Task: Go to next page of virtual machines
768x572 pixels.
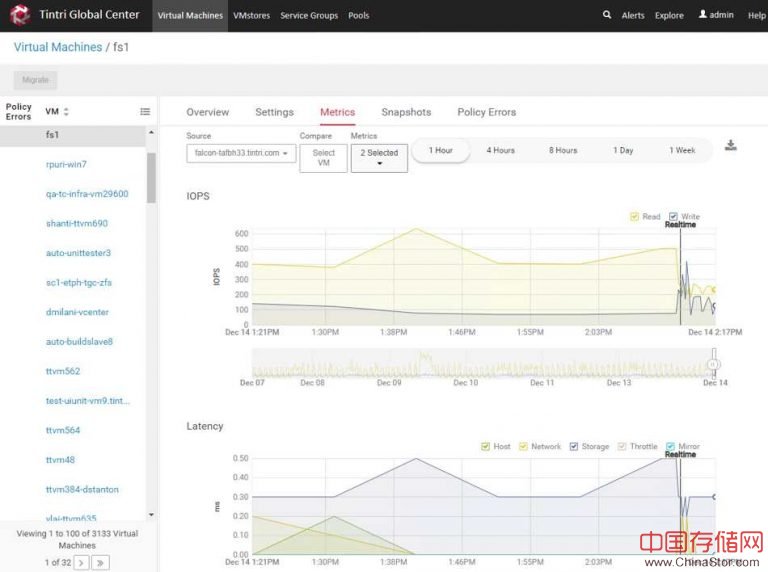Action: [82, 563]
